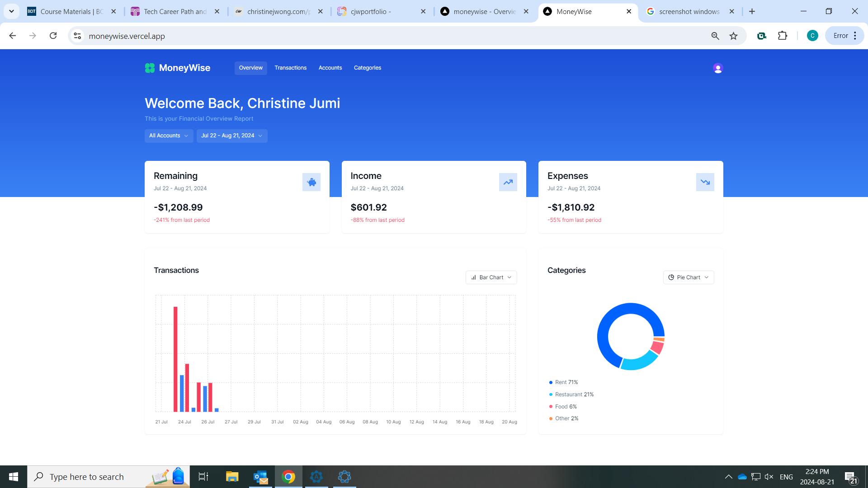Open the Bar Chart type dropdown
Screen dimensions: 868x488
click(491, 277)
